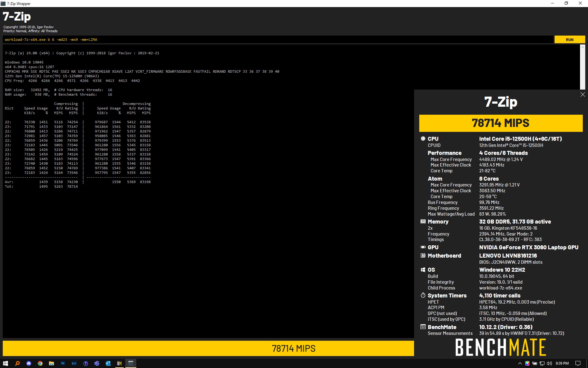Click the '4,110 timer calls' value
588x368 pixels.
coord(500,295)
